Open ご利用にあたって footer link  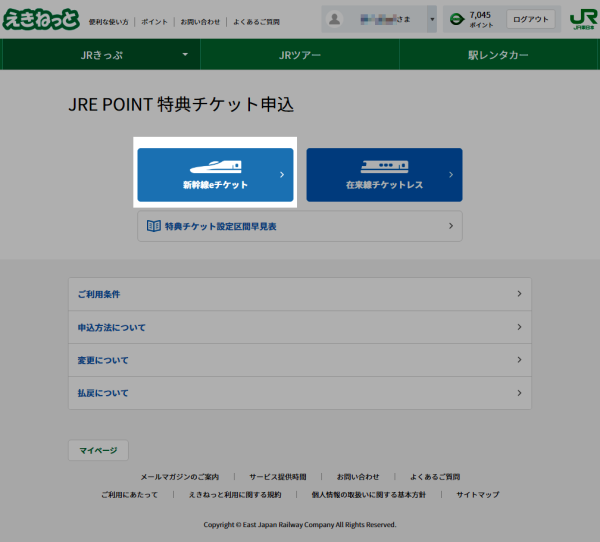(x=129, y=495)
